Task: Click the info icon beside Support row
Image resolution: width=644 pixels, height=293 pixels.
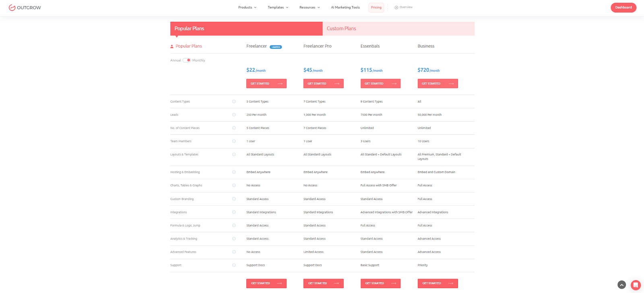Action: click(234, 265)
